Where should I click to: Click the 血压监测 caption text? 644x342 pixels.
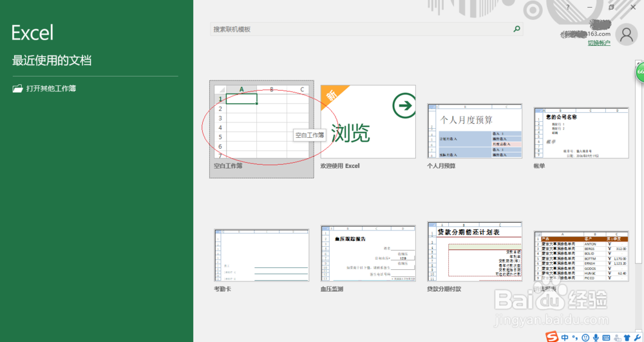pos(332,289)
